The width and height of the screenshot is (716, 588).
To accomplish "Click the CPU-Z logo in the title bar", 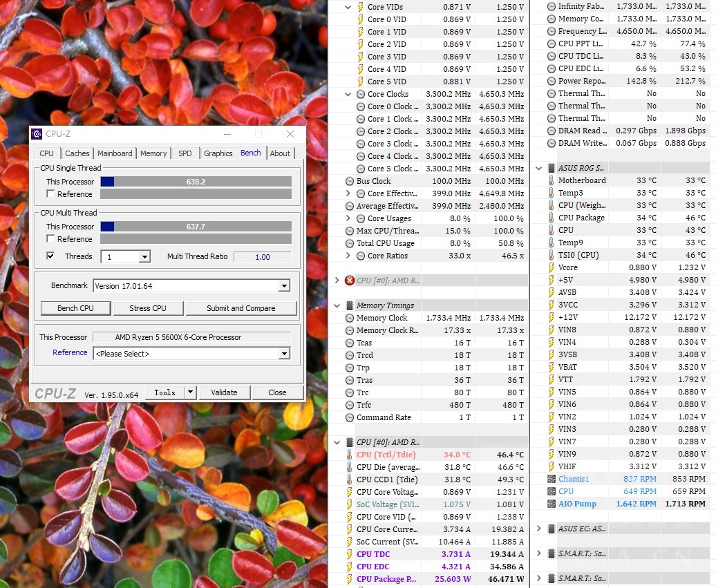I will click(37, 133).
